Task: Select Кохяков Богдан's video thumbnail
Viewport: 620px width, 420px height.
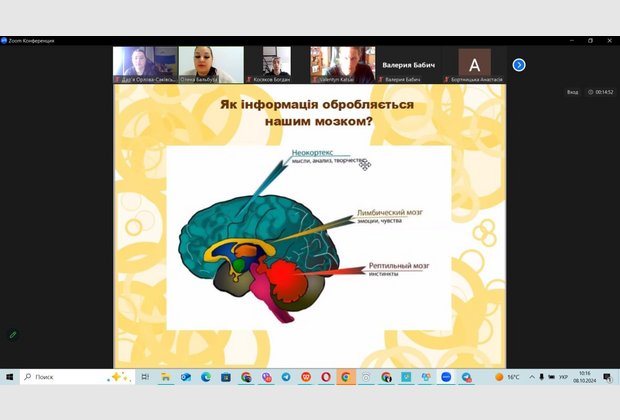Action: [x=277, y=64]
